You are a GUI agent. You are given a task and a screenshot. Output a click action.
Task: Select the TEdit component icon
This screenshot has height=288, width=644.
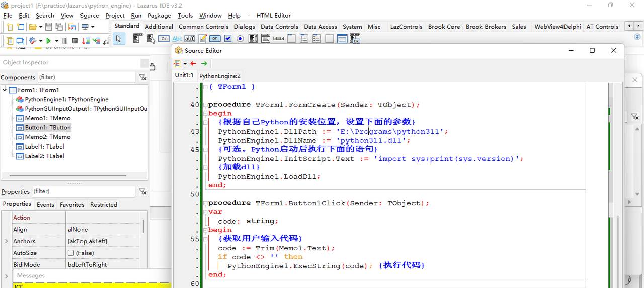click(x=189, y=39)
